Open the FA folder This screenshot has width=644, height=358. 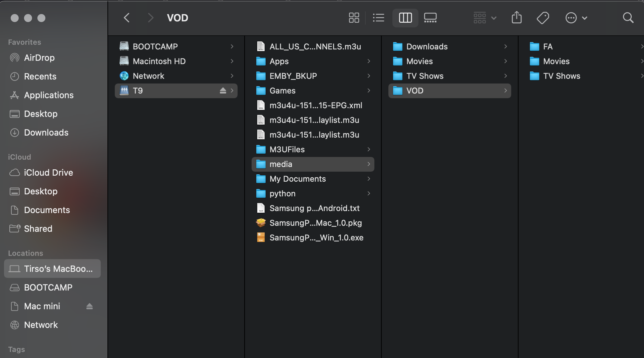(585, 46)
